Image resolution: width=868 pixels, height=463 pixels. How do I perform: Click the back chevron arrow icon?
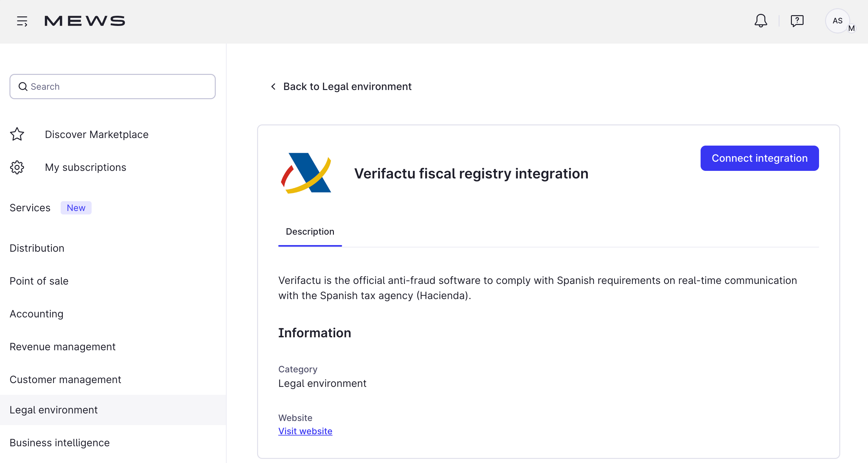pyautogui.click(x=273, y=87)
